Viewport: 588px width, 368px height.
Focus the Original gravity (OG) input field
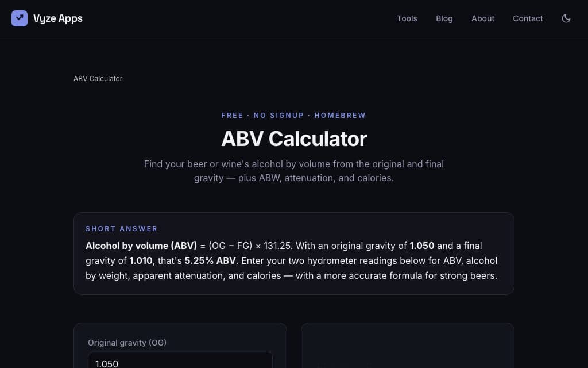[x=180, y=361]
